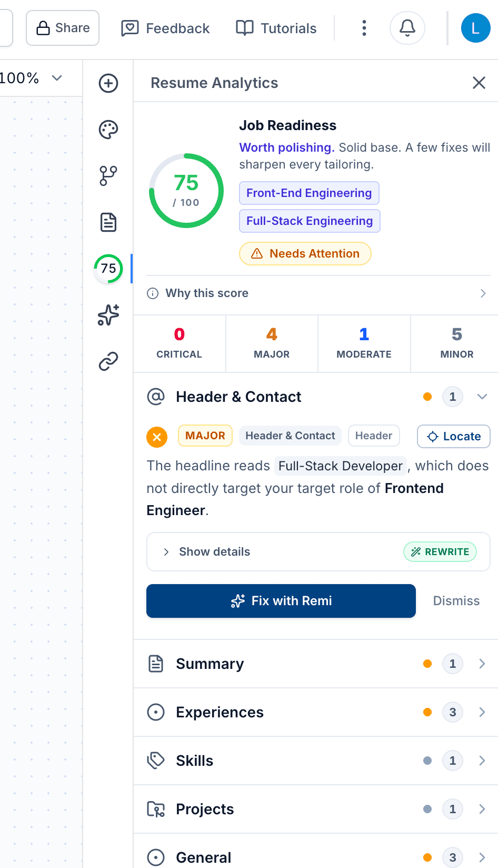
Task: Open the link chain sidebar icon
Action: pos(108,361)
